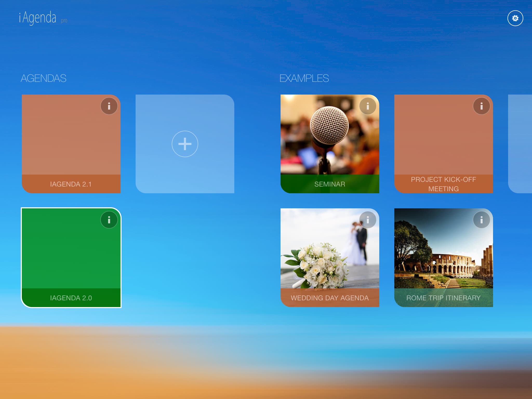
Task: Tap info icon on IAGENDA 2.0 tile
Action: [109, 220]
